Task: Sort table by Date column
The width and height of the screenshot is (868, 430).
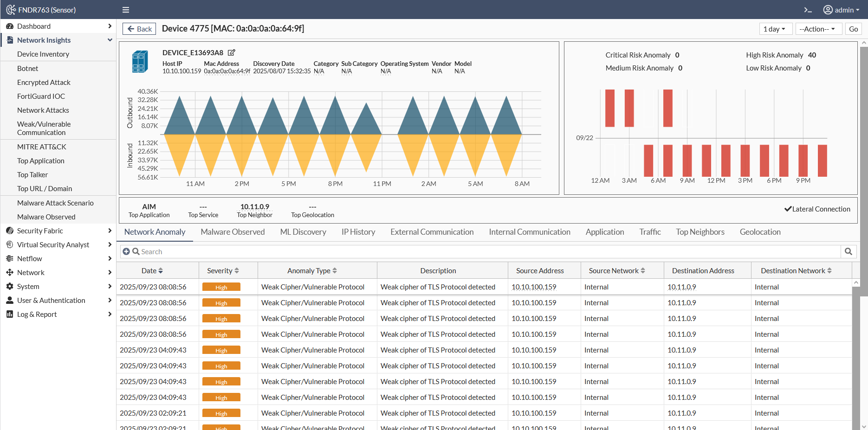Action: [152, 270]
